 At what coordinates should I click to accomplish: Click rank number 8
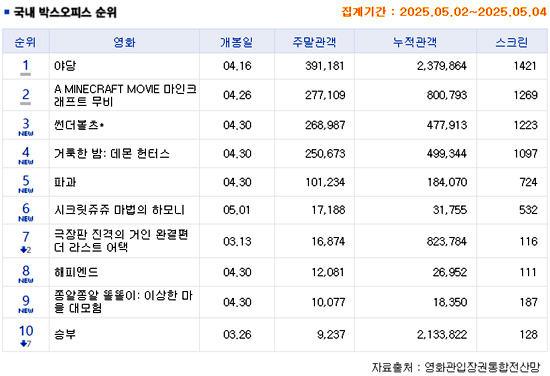tap(26, 270)
